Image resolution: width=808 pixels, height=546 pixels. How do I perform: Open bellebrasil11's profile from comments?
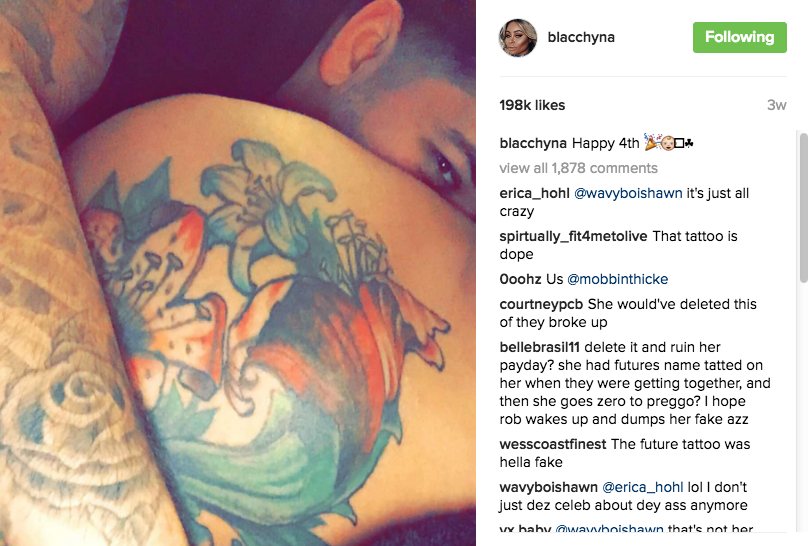pos(540,347)
